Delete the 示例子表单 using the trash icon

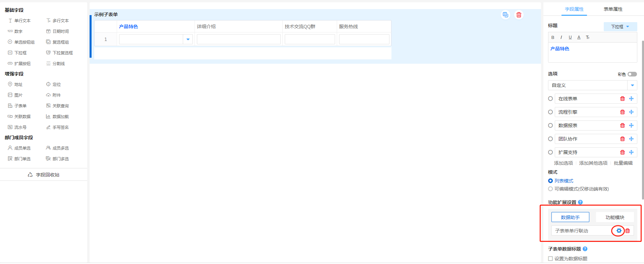tap(519, 15)
